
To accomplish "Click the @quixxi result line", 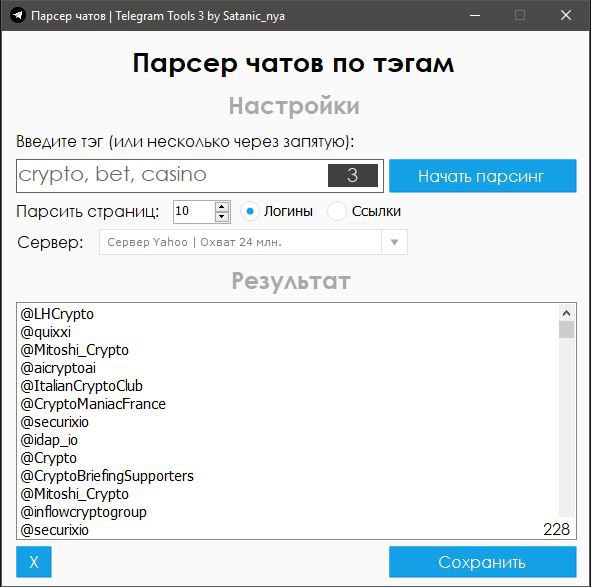I will click(x=46, y=332).
